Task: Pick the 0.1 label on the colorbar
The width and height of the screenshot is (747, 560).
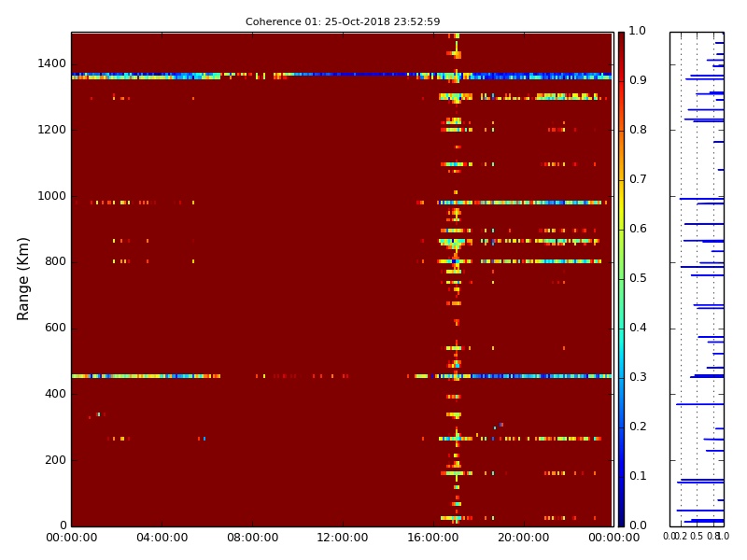Action: (x=638, y=476)
